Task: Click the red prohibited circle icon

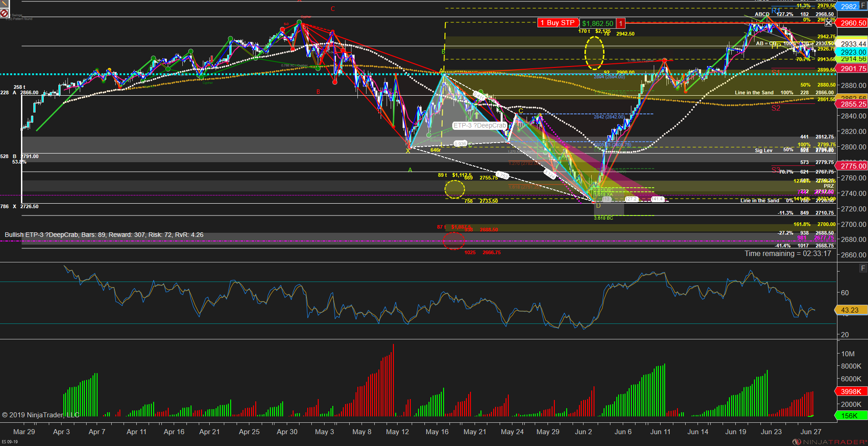Action: coord(5,14)
